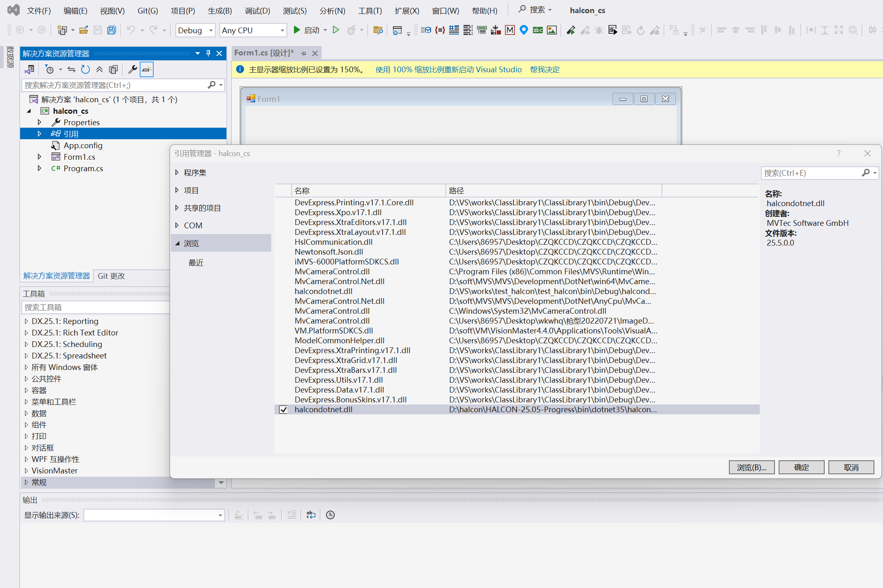Click the 名称 column header

click(x=368, y=191)
